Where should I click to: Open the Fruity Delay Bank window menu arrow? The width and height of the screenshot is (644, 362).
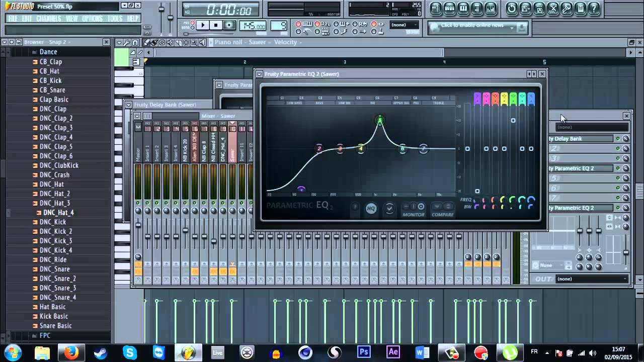(x=129, y=105)
